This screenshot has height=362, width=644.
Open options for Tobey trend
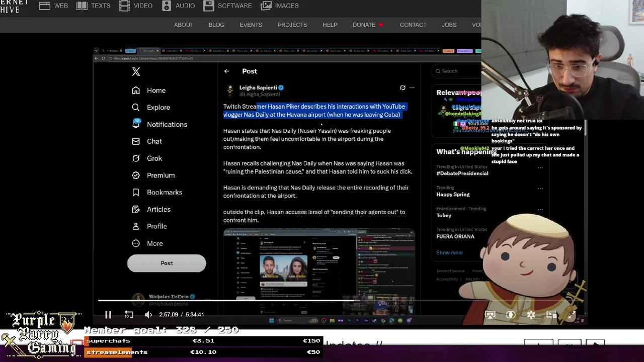[540, 210]
